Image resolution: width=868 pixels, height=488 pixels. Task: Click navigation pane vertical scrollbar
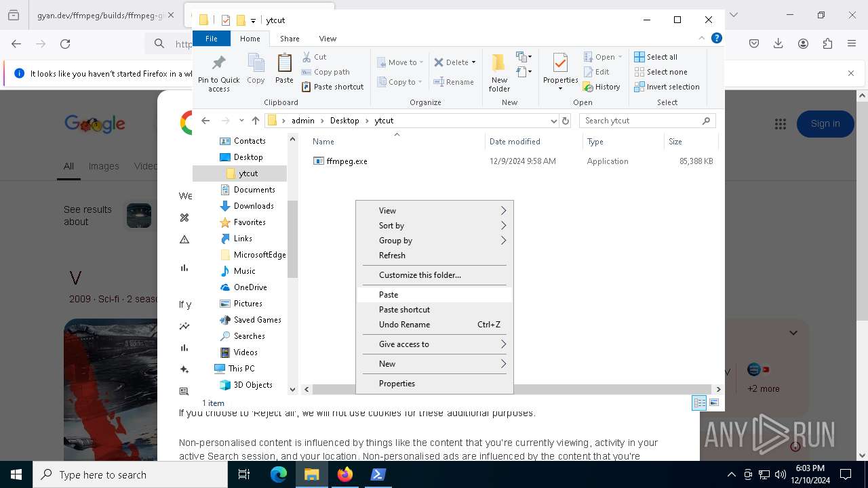pyautogui.click(x=293, y=239)
